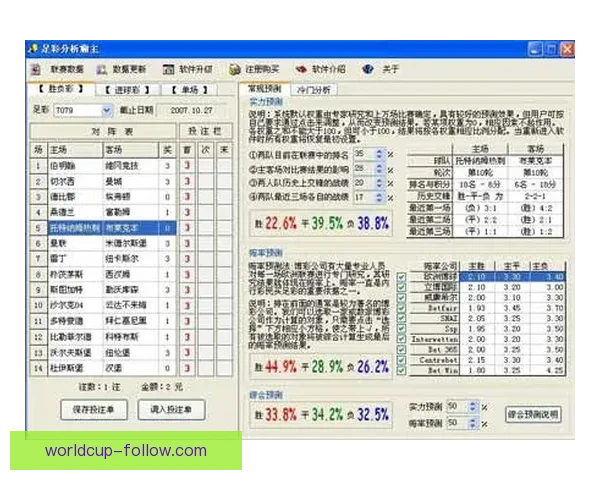Toggle the Bet Win bookmaker checkbox
The width and height of the screenshot is (600, 480).
tap(401, 370)
